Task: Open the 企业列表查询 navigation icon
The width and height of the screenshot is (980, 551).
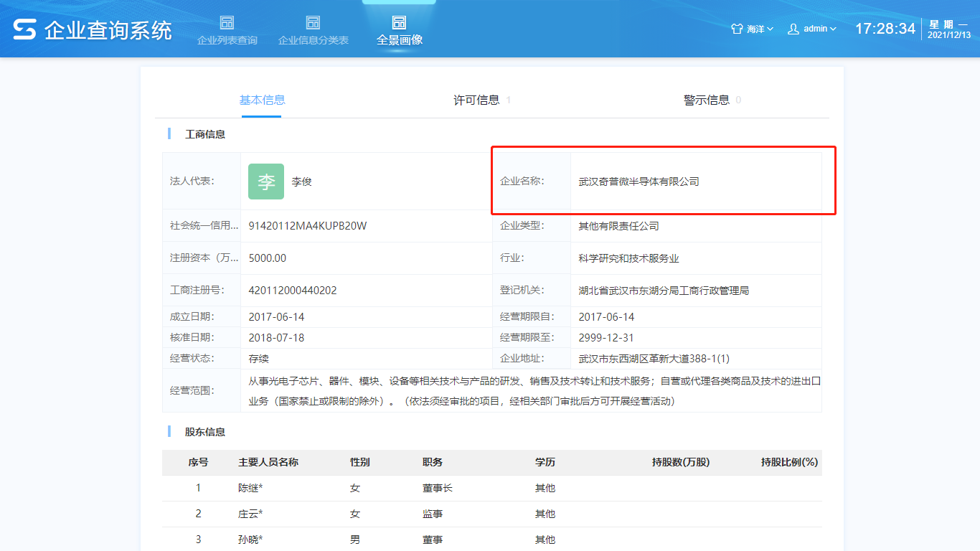Action: 227,22
